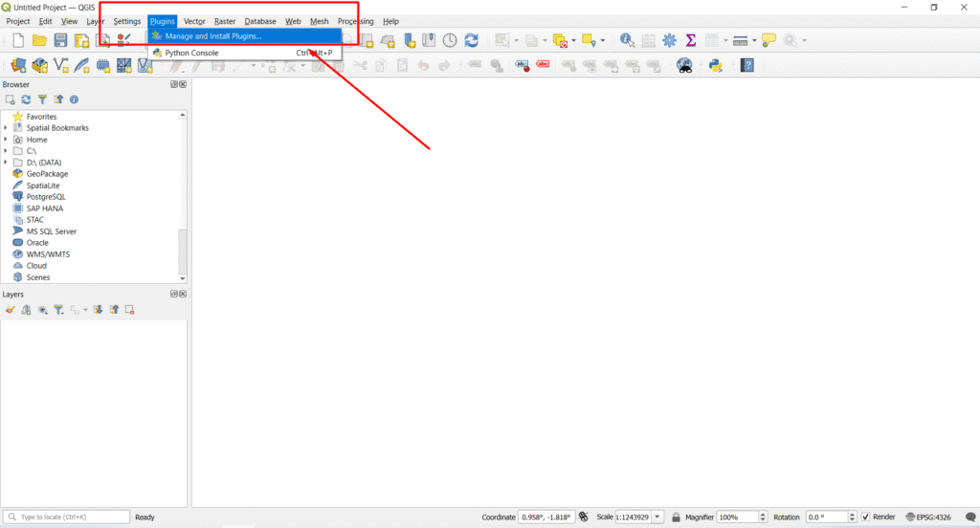
Task: Open the Settings menu
Action: tap(127, 21)
